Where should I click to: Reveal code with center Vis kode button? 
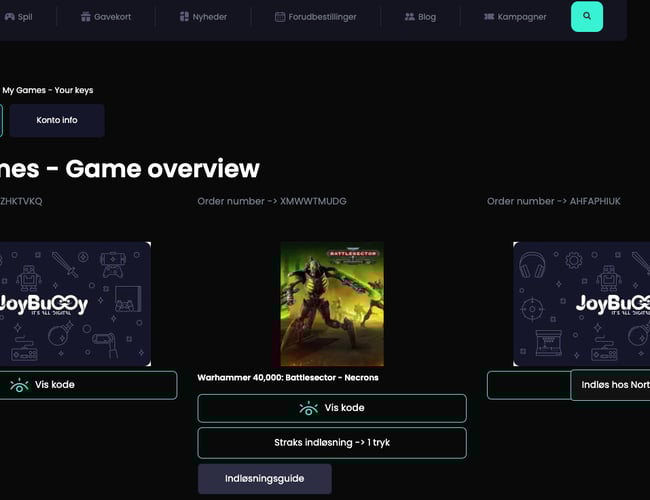tap(332, 408)
